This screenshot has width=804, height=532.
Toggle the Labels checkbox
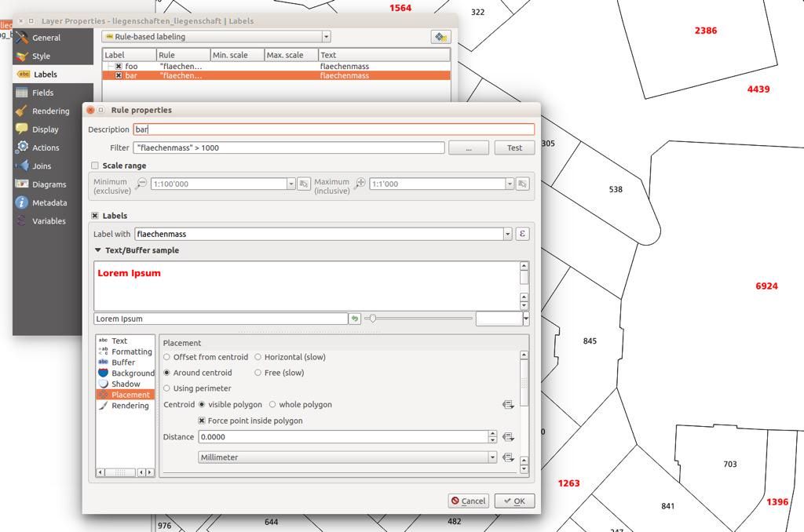pos(95,216)
